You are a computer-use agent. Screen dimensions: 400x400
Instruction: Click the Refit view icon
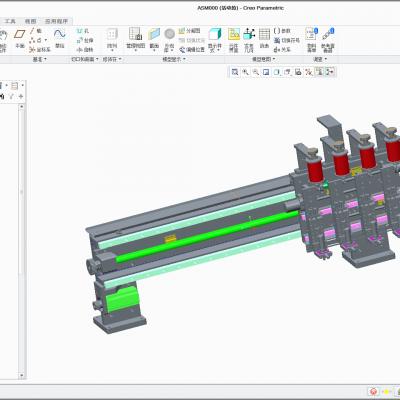(235, 72)
